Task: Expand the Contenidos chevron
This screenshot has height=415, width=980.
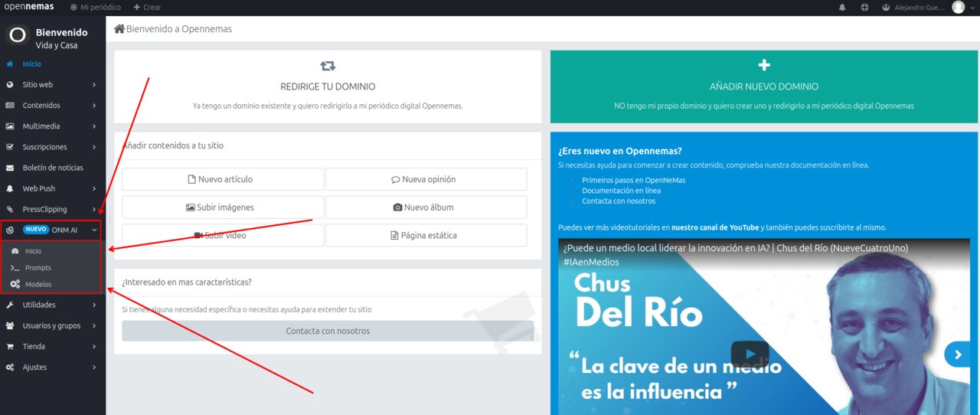Action: (94, 106)
